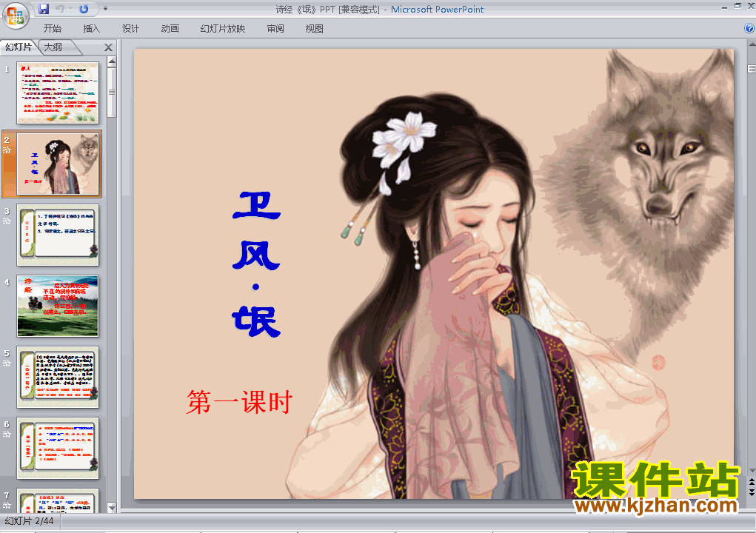Image resolution: width=756 pixels, height=533 pixels.
Task: Click the blue Help question mark icon
Action: pos(749,28)
